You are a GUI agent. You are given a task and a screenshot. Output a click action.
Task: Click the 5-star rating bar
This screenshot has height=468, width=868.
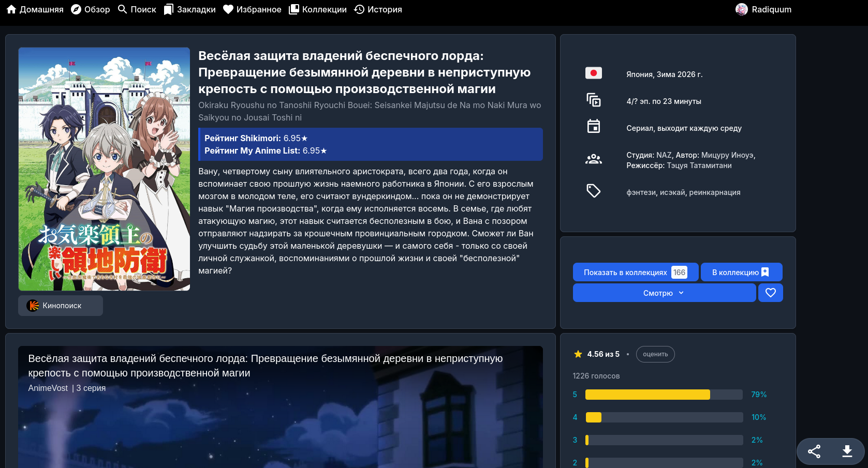pyautogui.click(x=664, y=395)
